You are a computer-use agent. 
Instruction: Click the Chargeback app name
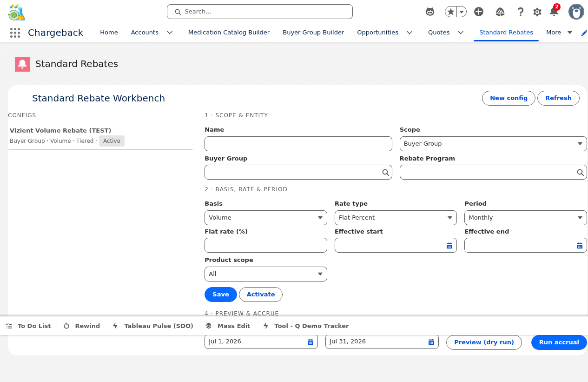click(x=56, y=33)
